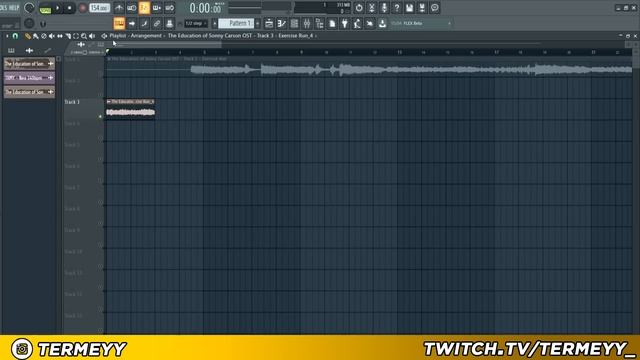The height and width of the screenshot is (360, 640).
Task: Adjust the master pitch knob
Action: (x=29, y=23)
